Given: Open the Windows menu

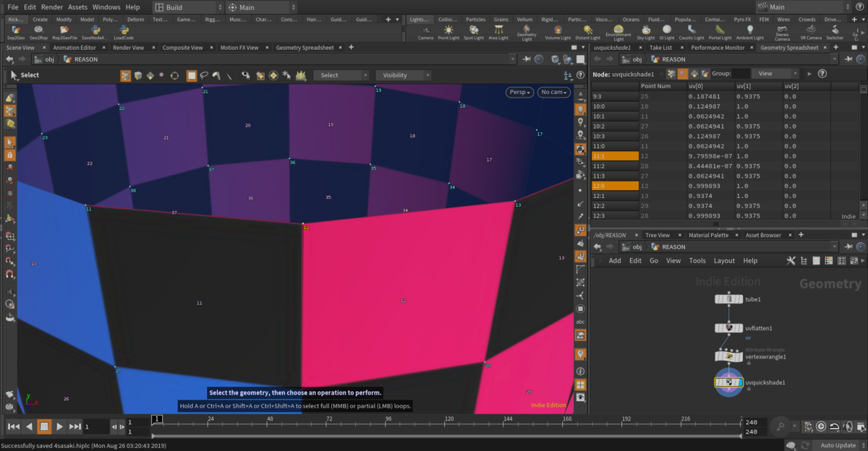Looking at the screenshot, I should pos(106,7).
